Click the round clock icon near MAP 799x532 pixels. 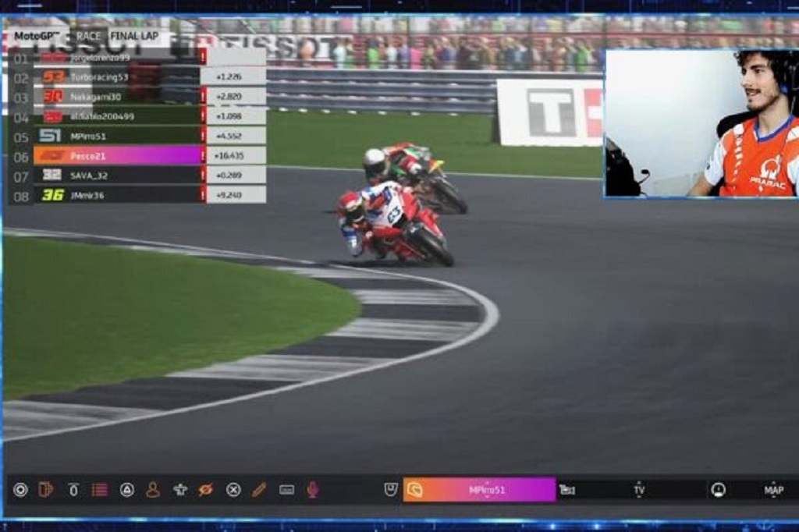pos(718,490)
